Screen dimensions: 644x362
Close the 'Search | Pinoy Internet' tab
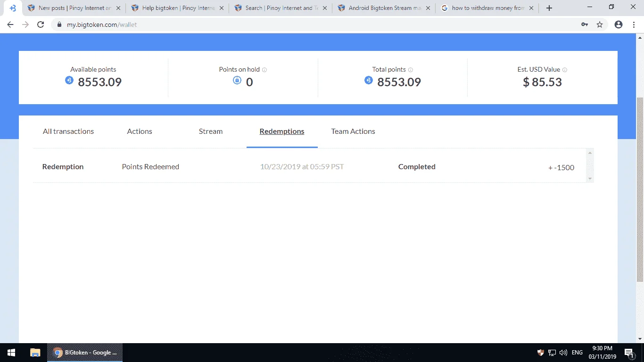[324, 8]
